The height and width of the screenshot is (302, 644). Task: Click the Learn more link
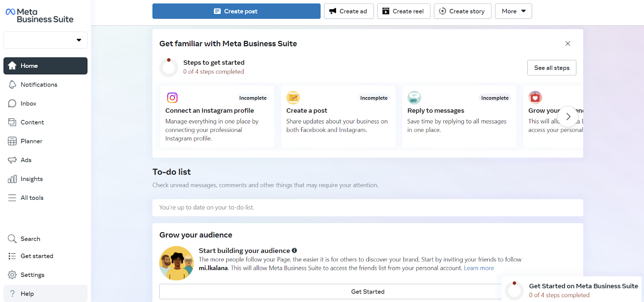coord(479,268)
